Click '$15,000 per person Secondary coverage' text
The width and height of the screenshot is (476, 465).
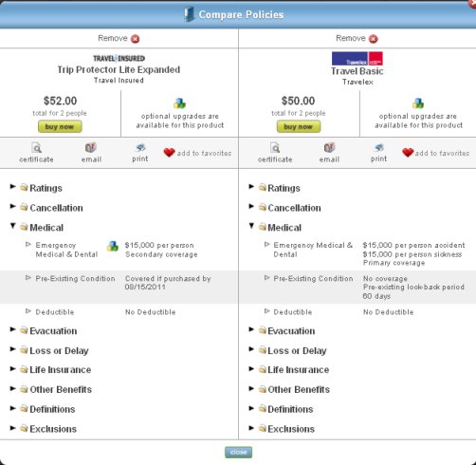[x=161, y=250]
